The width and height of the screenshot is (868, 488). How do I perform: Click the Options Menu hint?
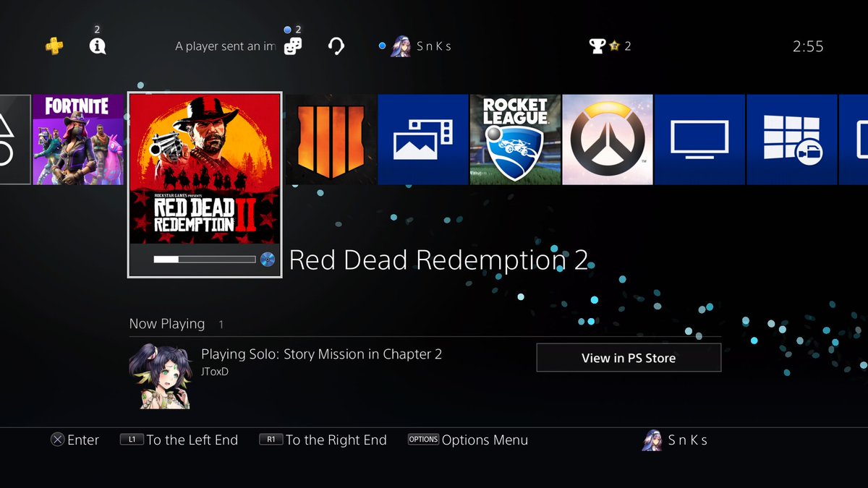coord(468,440)
